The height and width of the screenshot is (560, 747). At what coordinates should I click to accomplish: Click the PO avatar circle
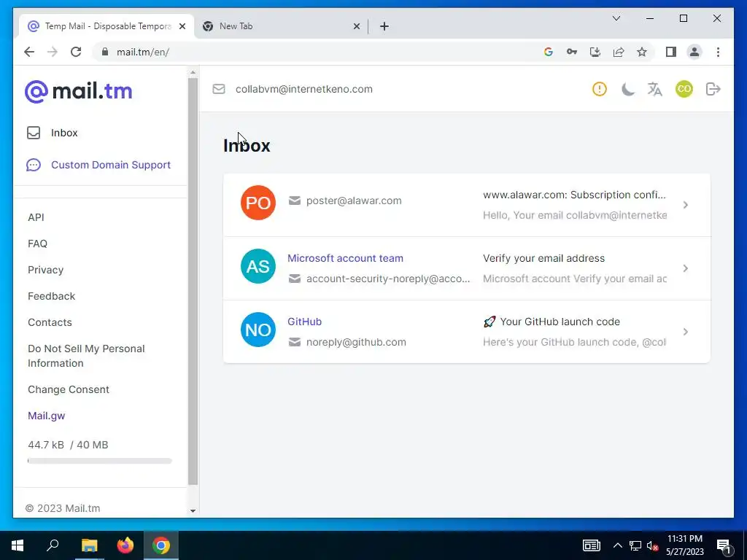258,203
